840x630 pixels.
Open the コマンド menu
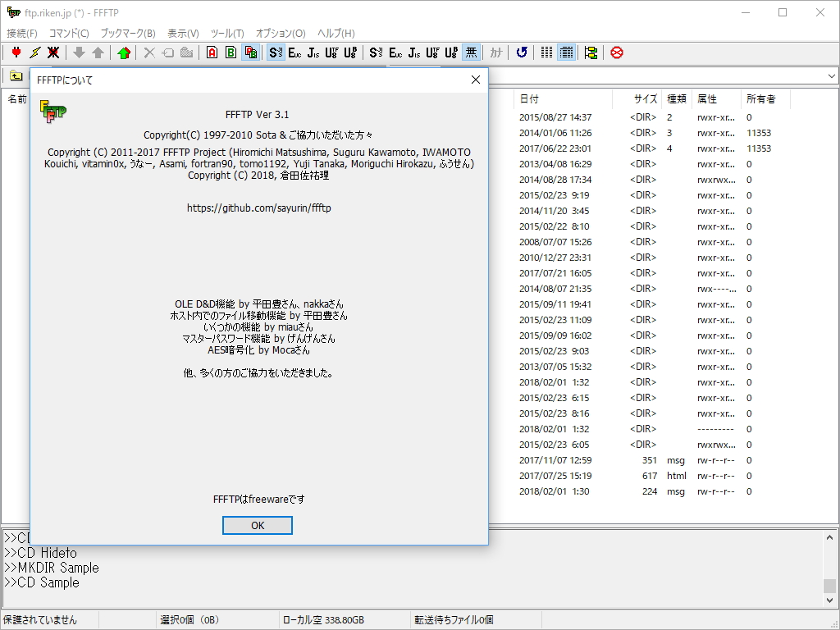(x=68, y=34)
